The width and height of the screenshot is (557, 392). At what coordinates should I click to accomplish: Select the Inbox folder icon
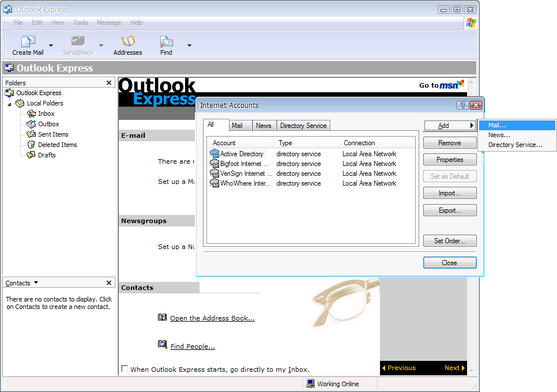pos(32,114)
